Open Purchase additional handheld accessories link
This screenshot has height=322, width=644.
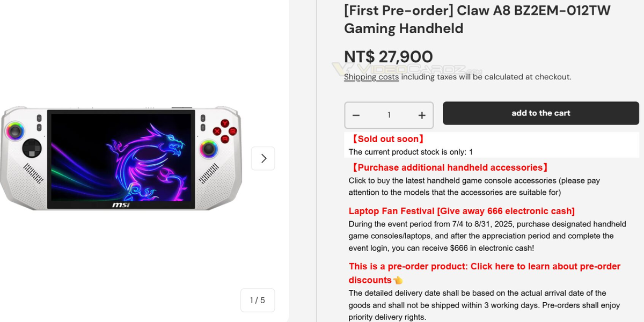[450, 167]
